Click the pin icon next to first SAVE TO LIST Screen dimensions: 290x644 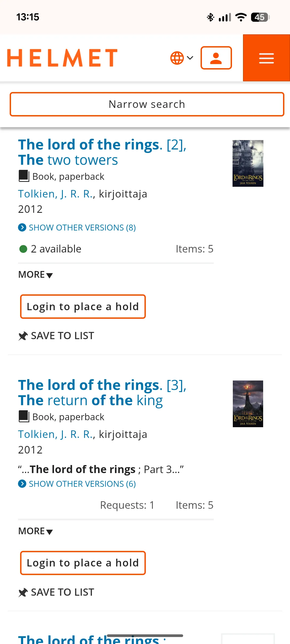23,335
